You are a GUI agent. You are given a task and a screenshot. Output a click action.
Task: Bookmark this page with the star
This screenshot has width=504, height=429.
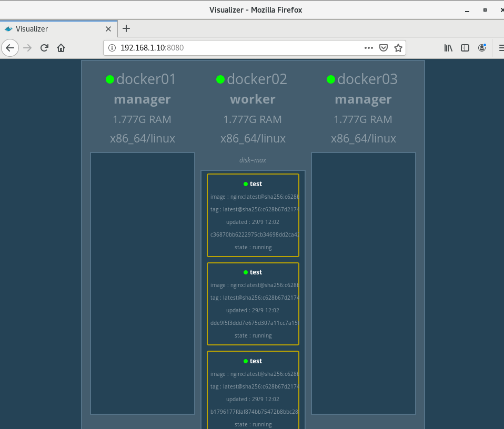(x=398, y=48)
